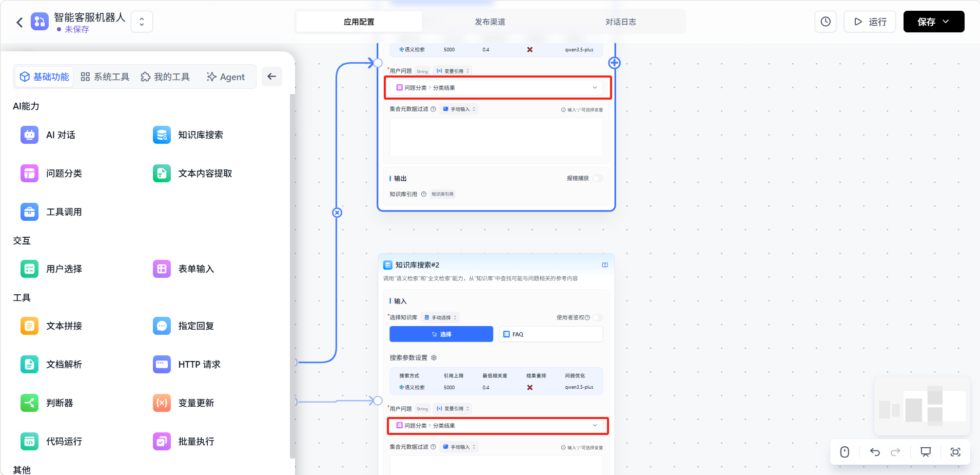Pick the 问题分类 node icon
This screenshot has height=475, width=980.
(29, 174)
